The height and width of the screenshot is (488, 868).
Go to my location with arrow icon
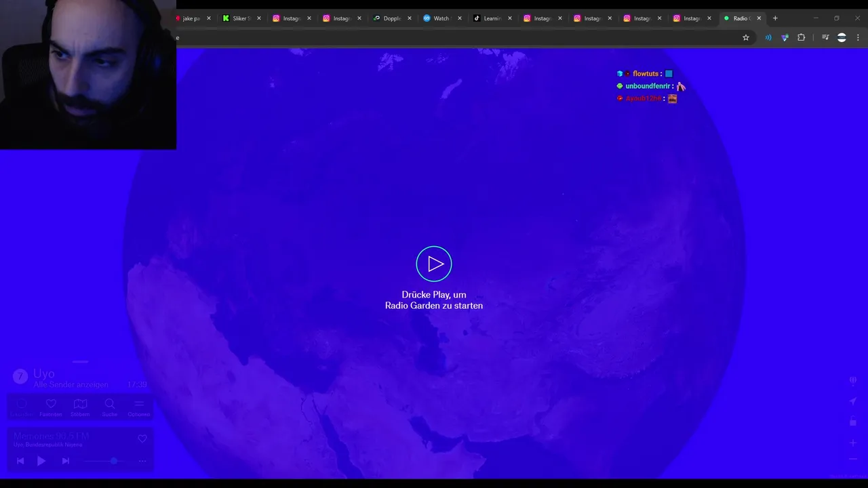pos(853,401)
